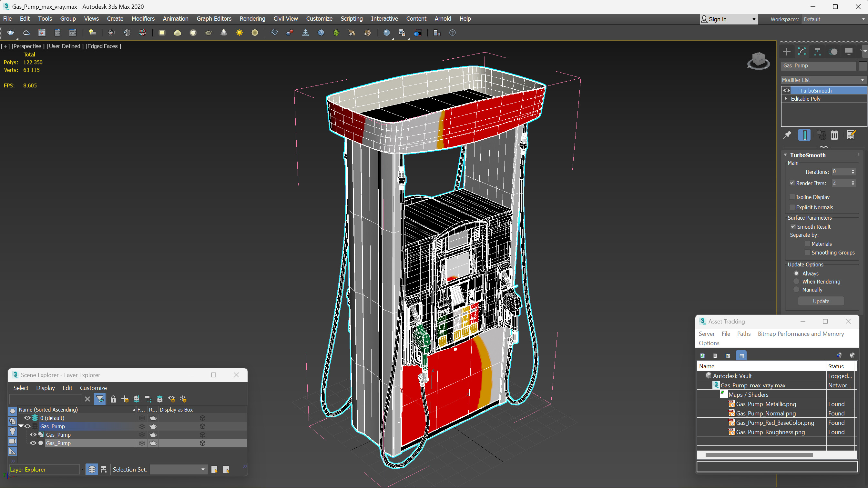Screen dimensions: 868x488
Task: Click the sun light icon in toolbar
Action: tap(240, 33)
